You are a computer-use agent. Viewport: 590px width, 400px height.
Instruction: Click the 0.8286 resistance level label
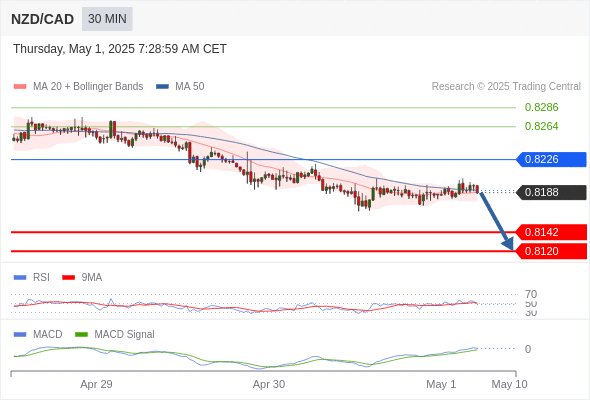(541, 107)
